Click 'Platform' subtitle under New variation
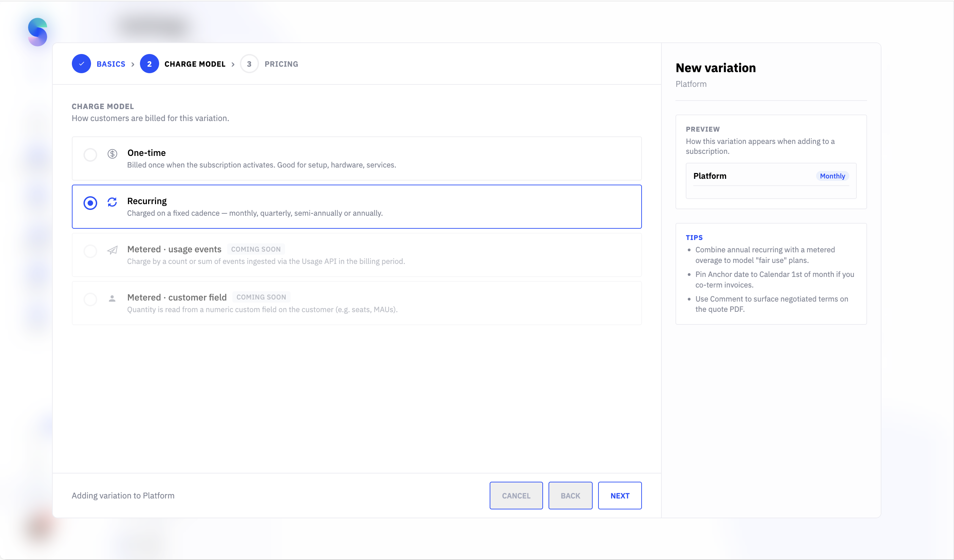Image resolution: width=954 pixels, height=560 pixels. pos(691,84)
